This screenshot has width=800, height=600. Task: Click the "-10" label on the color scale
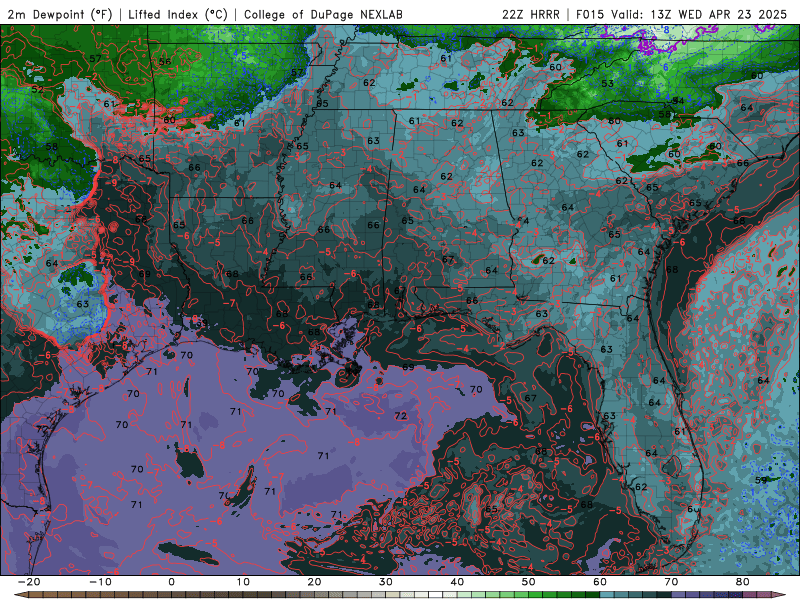[100, 582]
